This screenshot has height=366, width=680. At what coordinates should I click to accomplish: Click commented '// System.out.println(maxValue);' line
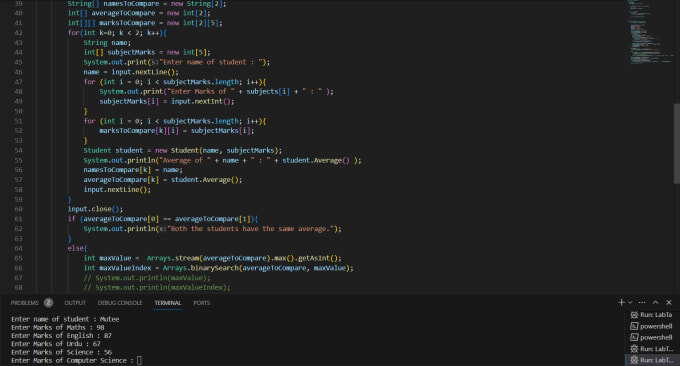tap(147, 278)
